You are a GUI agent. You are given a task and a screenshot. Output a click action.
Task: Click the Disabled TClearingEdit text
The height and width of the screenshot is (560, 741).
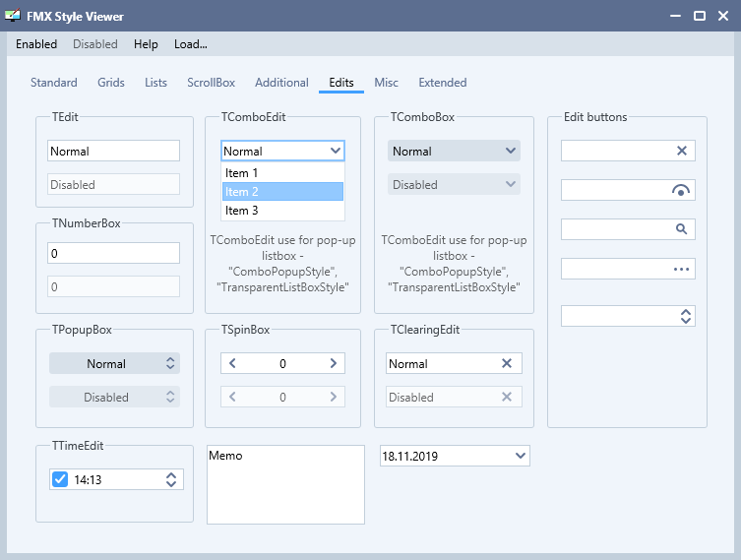(411, 398)
